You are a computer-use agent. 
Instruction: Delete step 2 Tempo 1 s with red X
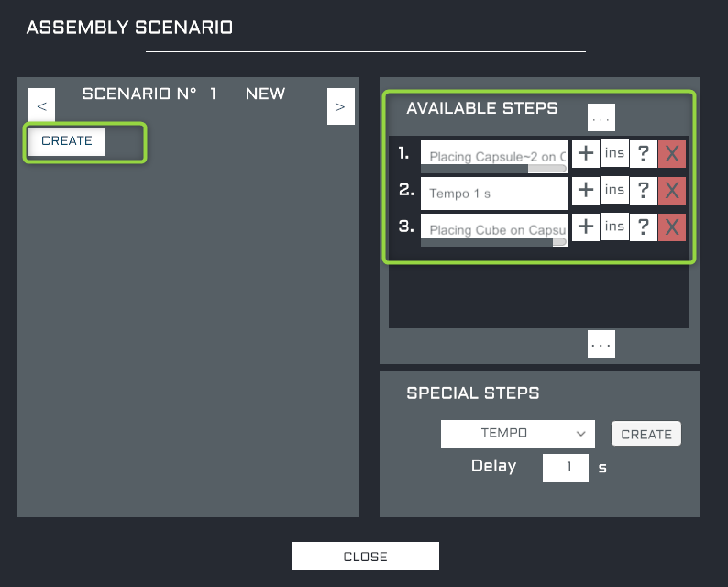(x=672, y=191)
